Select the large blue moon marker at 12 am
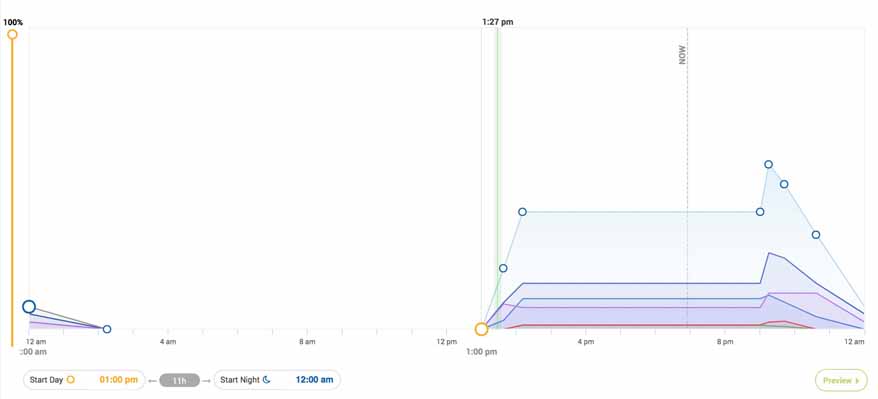Image resolution: width=878 pixels, height=399 pixels. pyautogui.click(x=29, y=307)
